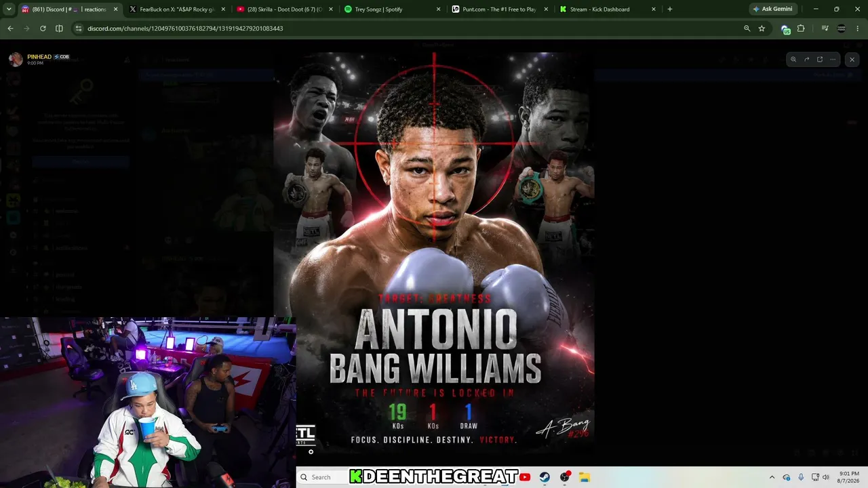
Task: Open the volume speaker tray icon
Action: pos(825,477)
